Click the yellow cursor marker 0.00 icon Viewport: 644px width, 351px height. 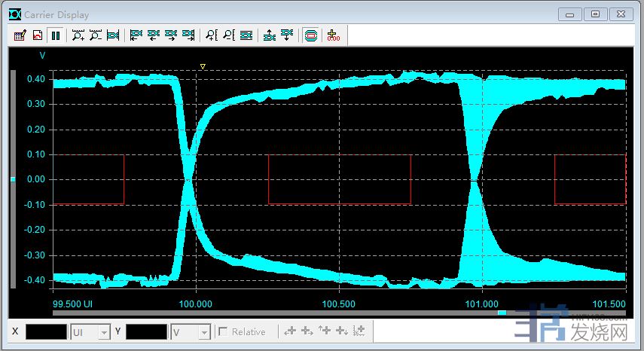tap(333, 35)
